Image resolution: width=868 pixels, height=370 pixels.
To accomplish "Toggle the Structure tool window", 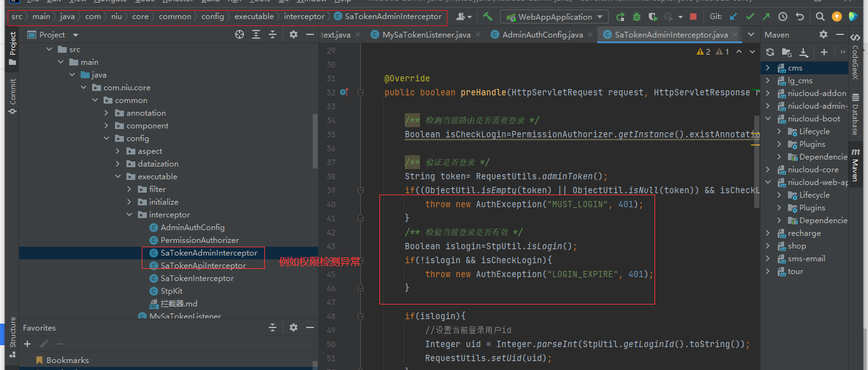I will [x=12, y=332].
